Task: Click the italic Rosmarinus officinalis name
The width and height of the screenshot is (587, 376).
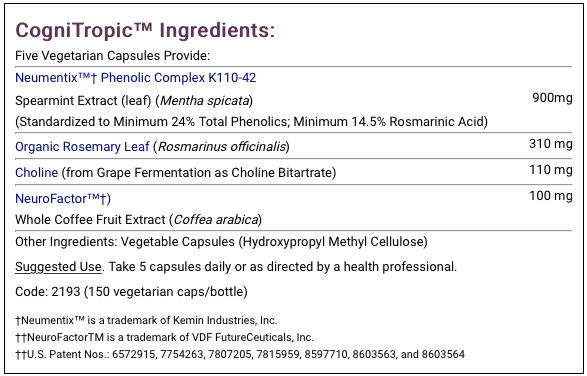Action: point(222,146)
